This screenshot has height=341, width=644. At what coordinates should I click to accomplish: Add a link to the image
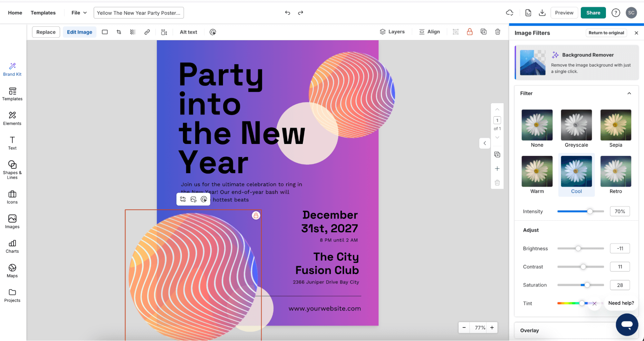click(147, 32)
